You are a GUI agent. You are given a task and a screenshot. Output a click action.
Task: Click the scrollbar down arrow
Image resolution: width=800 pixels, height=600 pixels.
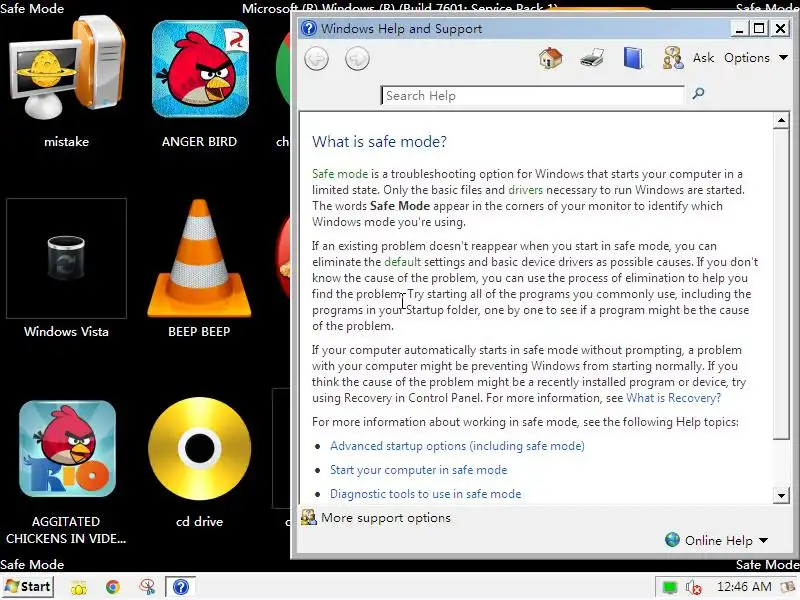(x=781, y=495)
